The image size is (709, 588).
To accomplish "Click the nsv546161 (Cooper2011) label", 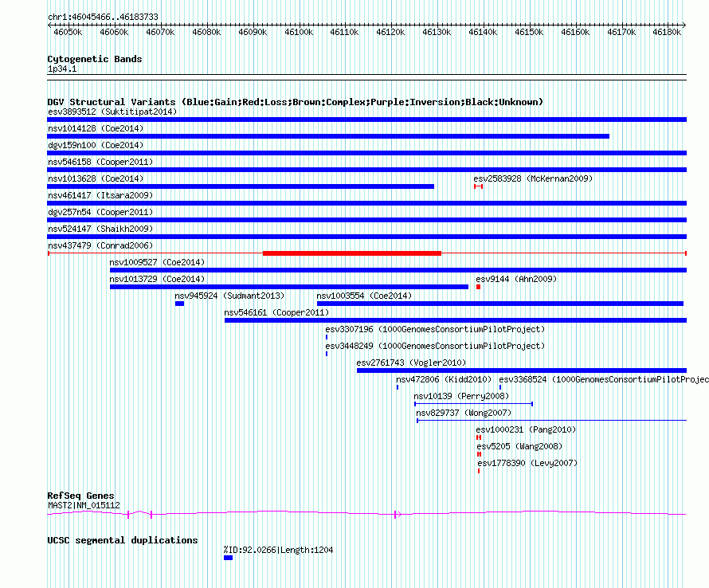I will pyautogui.click(x=276, y=312).
